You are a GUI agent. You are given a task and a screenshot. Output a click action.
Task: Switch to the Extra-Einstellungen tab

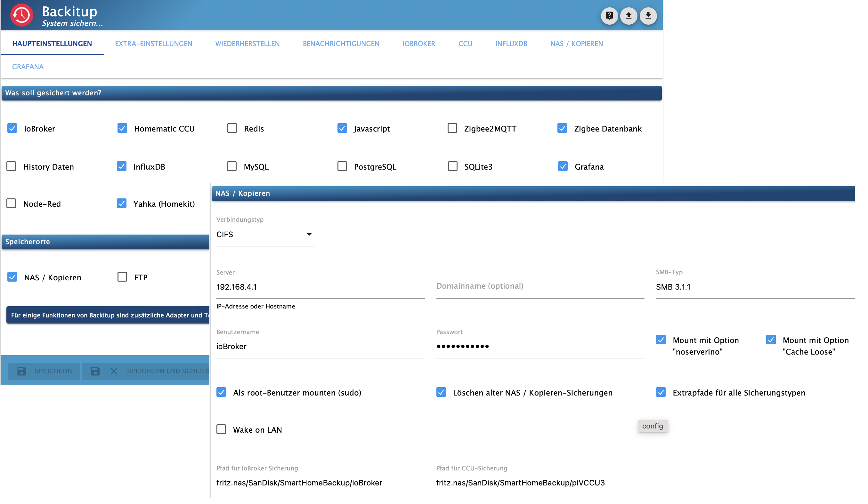pos(153,44)
